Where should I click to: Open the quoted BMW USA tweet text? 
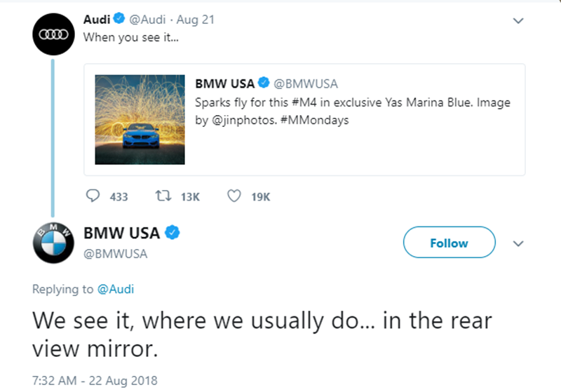click(352, 111)
